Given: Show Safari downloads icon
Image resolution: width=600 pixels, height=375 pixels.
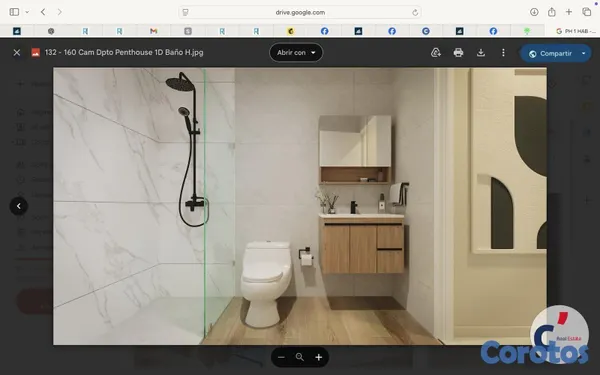Looking at the screenshot, I should pyautogui.click(x=534, y=12).
